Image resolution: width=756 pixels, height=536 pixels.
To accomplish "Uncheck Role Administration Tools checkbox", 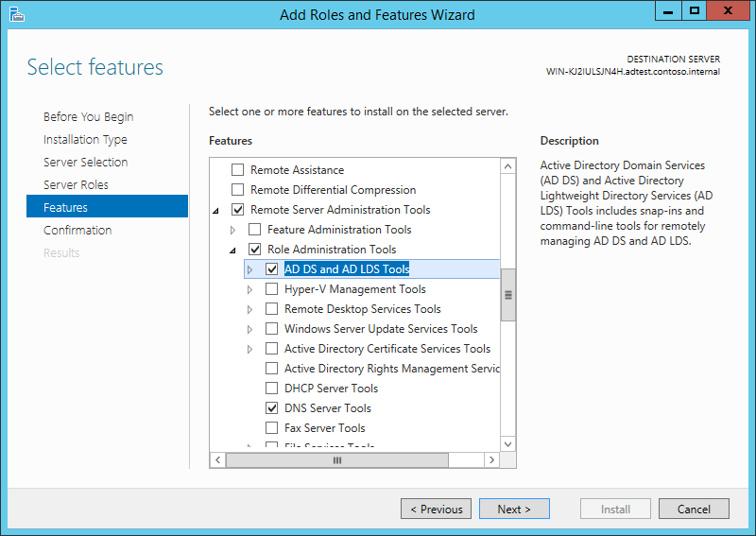I will pos(254,249).
